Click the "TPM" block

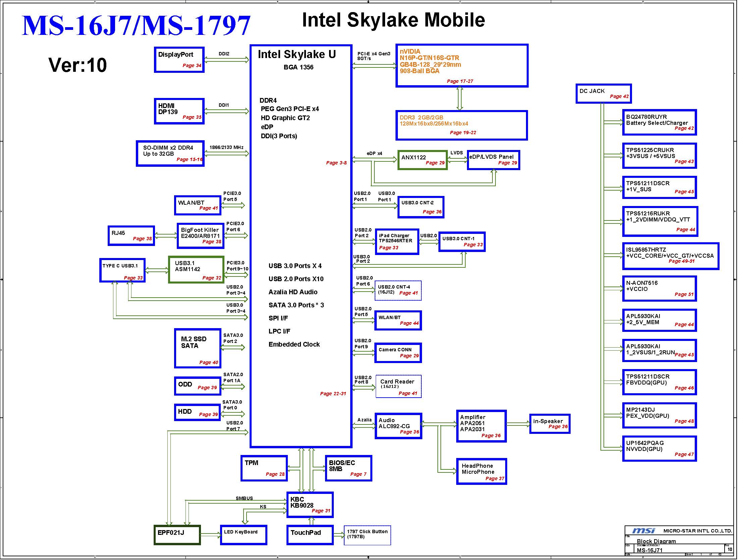coord(264,468)
